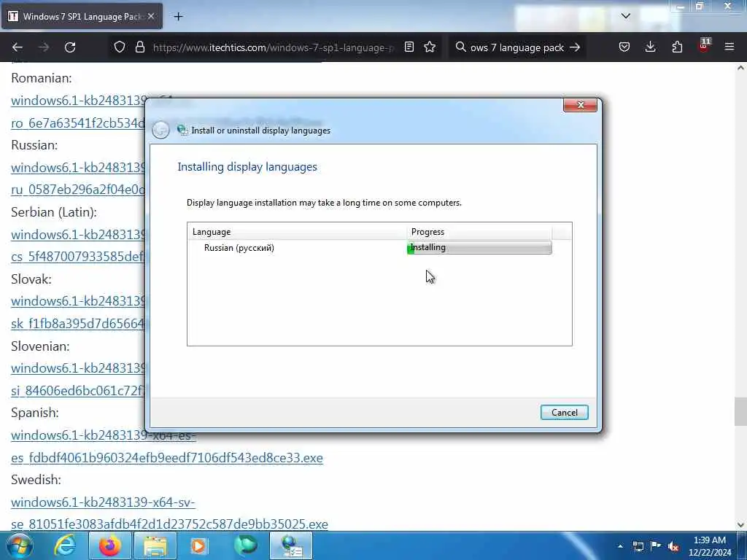Open the list all tabs chevron
Image resolution: width=747 pixels, height=560 pixels.
tap(625, 16)
